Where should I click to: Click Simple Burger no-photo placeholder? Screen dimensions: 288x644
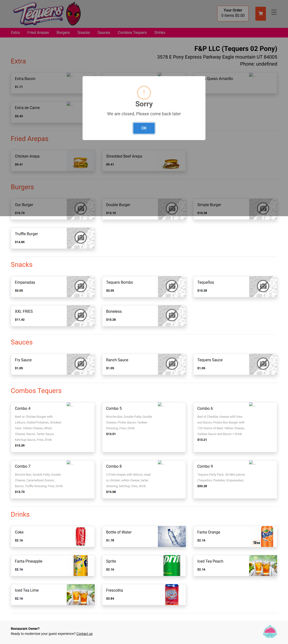[263, 209]
